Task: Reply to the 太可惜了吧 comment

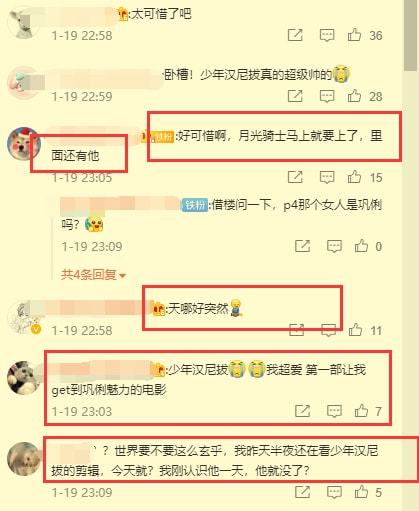Action: pos(327,35)
